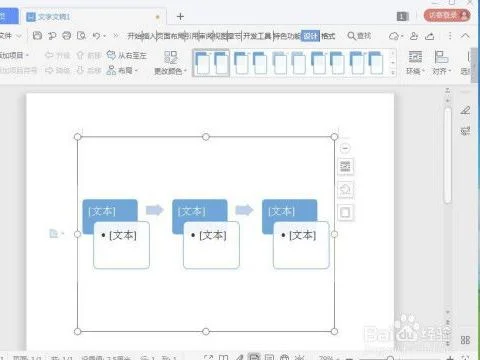Click 前移 to move item forward
This screenshot has width=480, height=360.
pos(89,55)
